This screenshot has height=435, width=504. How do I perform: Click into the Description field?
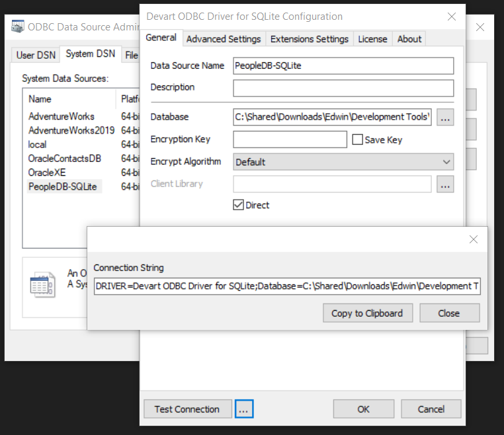343,88
